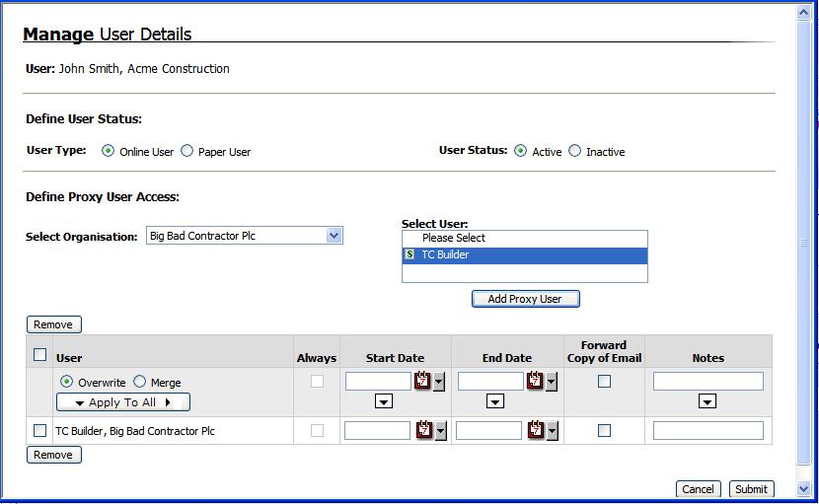The width and height of the screenshot is (819, 504).
Task: Submit the user details form
Action: (x=751, y=489)
